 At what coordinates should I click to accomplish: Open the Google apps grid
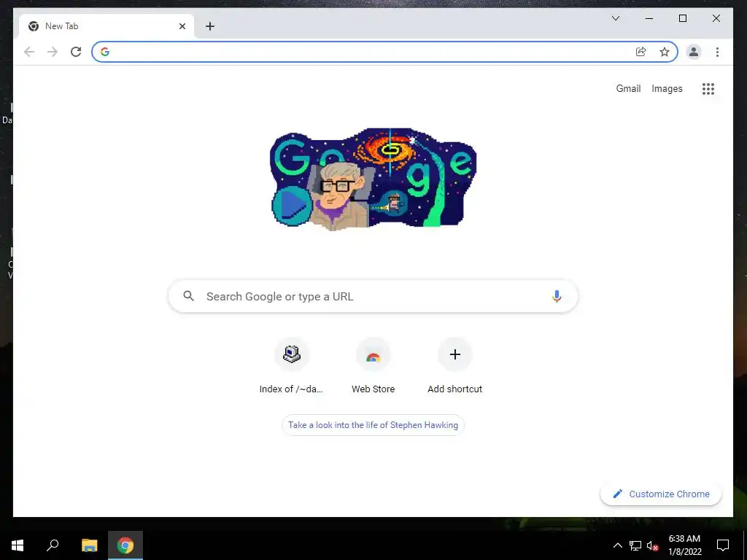coord(708,88)
